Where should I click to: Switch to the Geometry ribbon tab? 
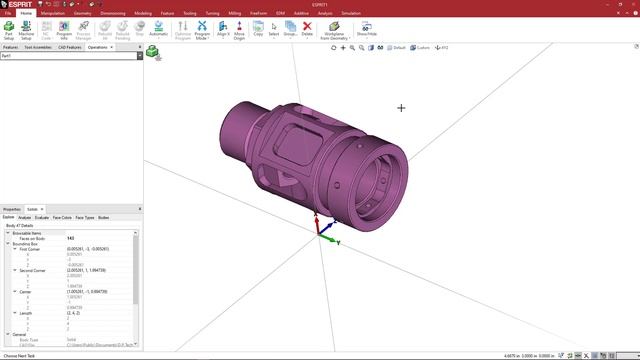(82, 13)
